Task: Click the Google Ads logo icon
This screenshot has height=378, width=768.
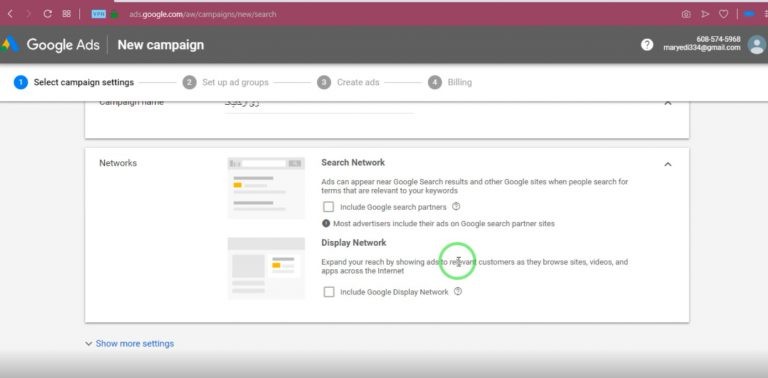Action: pos(10,45)
